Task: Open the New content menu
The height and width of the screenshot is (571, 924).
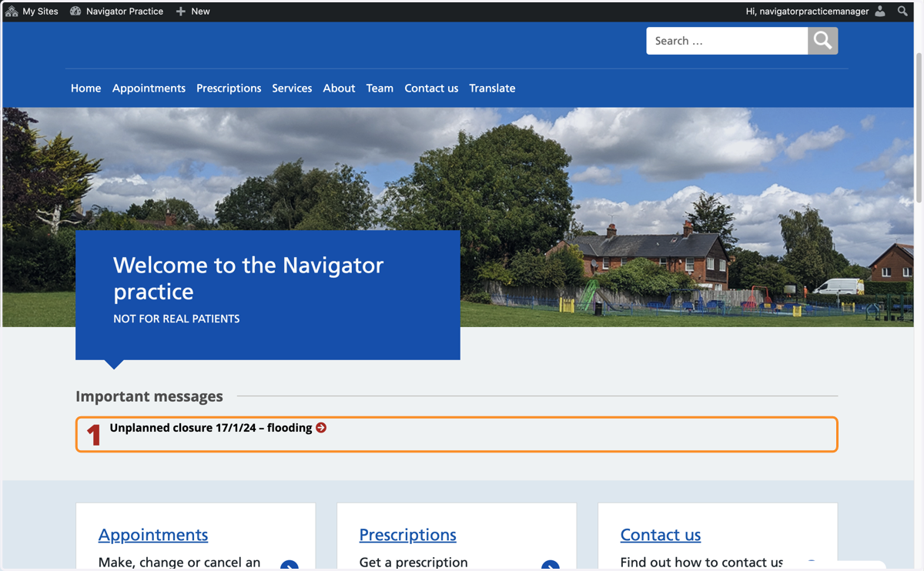Action: pyautogui.click(x=192, y=12)
